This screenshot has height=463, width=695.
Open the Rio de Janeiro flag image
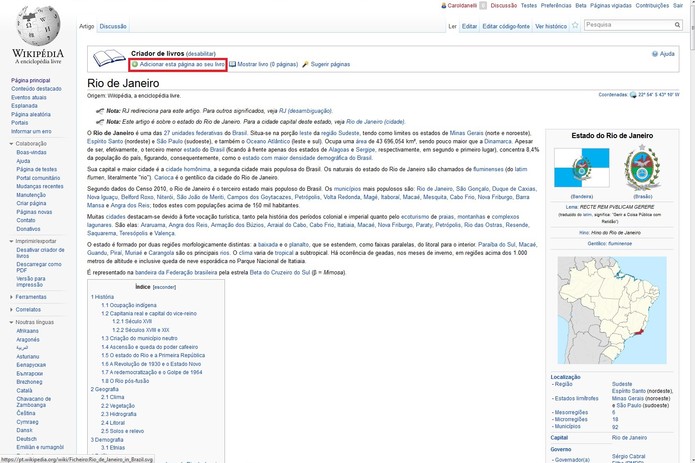(x=582, y=167)
